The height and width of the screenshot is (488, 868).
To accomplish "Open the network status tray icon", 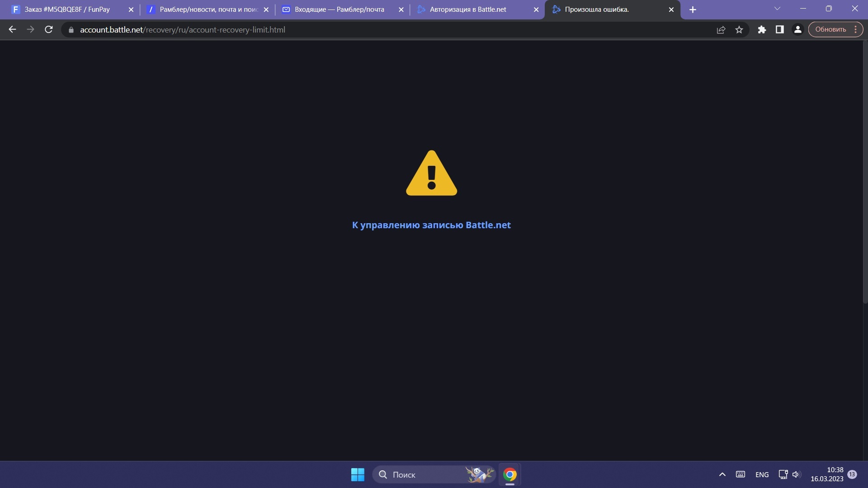I will click(x=783, y=474).
